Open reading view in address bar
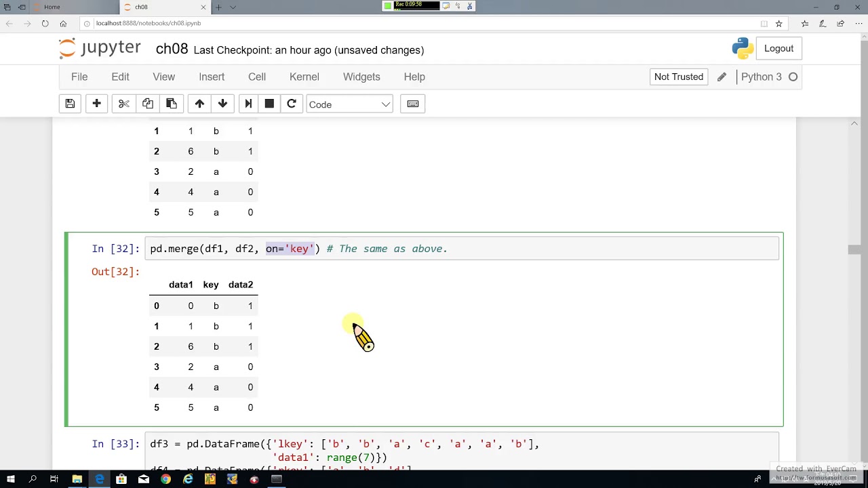 (x=764, y=23)
